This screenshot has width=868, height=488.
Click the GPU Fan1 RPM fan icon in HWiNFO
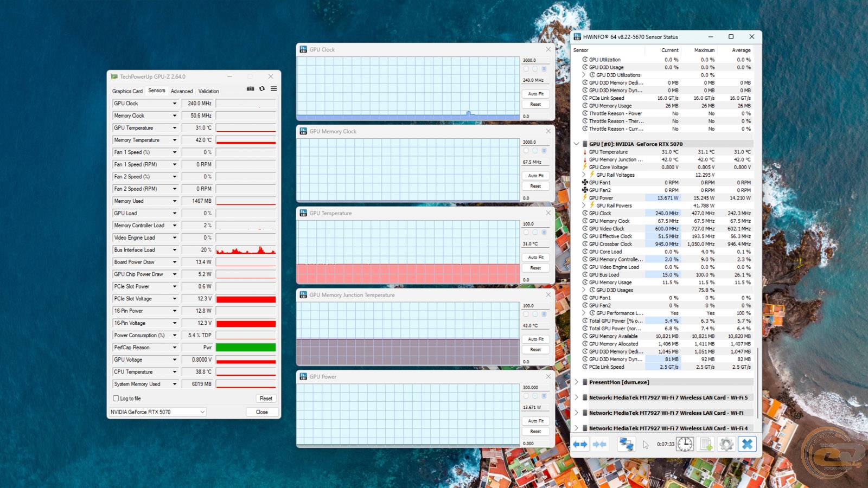585,183
